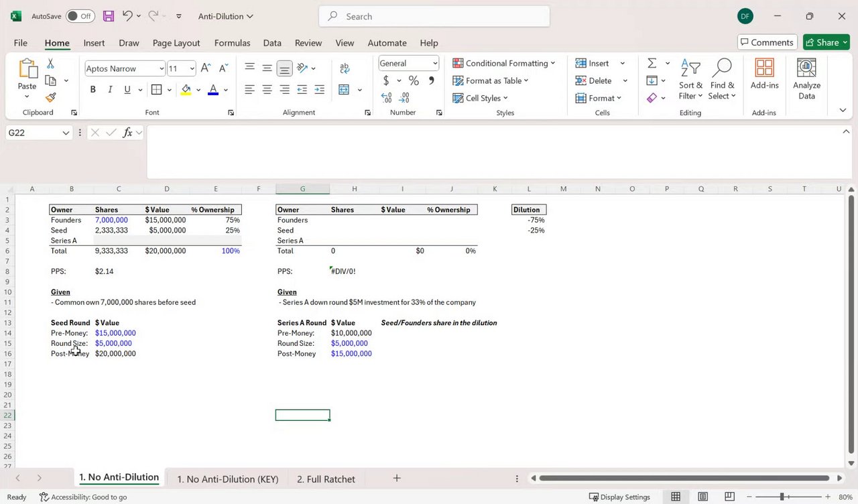Click the Search box in title bar

[x=434, y=16]
